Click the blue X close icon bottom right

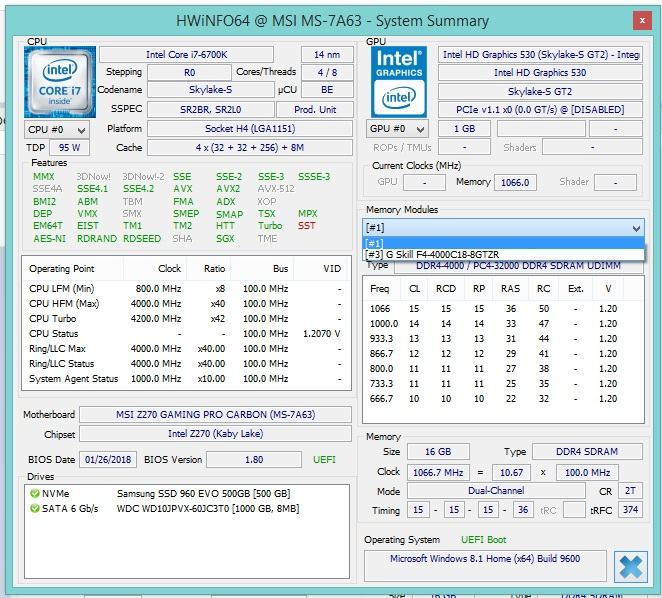point(631,567)
